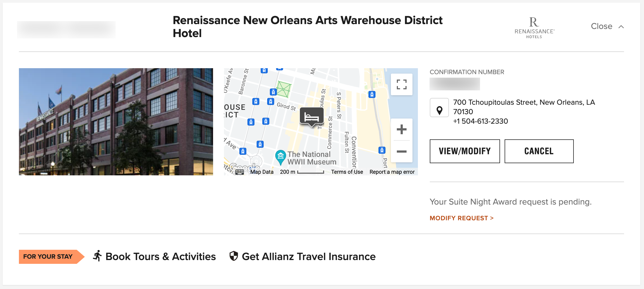Click the running-person Book Tours icon
The height and width of the screenshot is (289, 644).
click(x=98, y=255)
